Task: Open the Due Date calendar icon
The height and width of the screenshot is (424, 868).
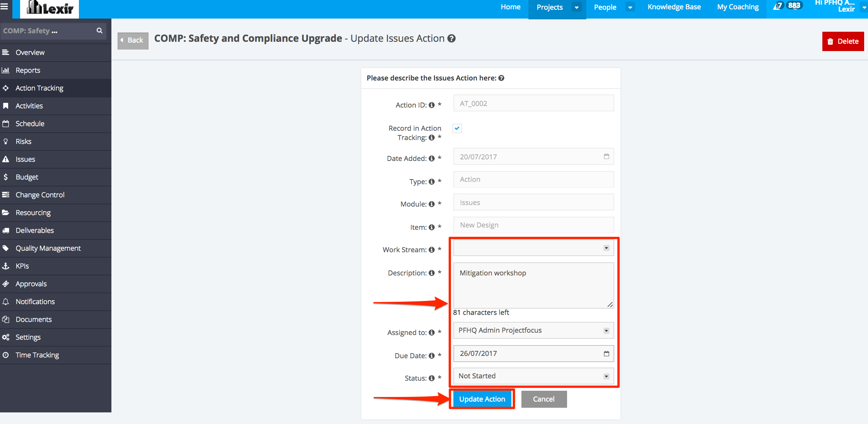Action: coord(606,353)
